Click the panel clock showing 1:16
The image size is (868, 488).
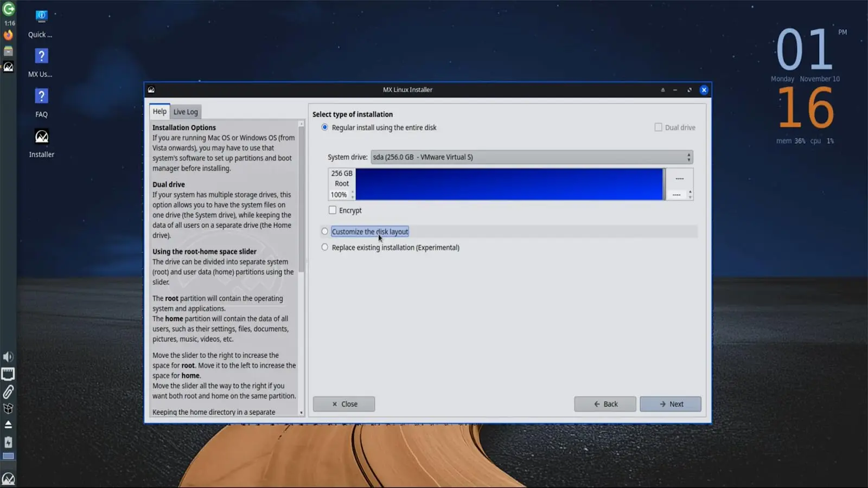click(9, 23)
